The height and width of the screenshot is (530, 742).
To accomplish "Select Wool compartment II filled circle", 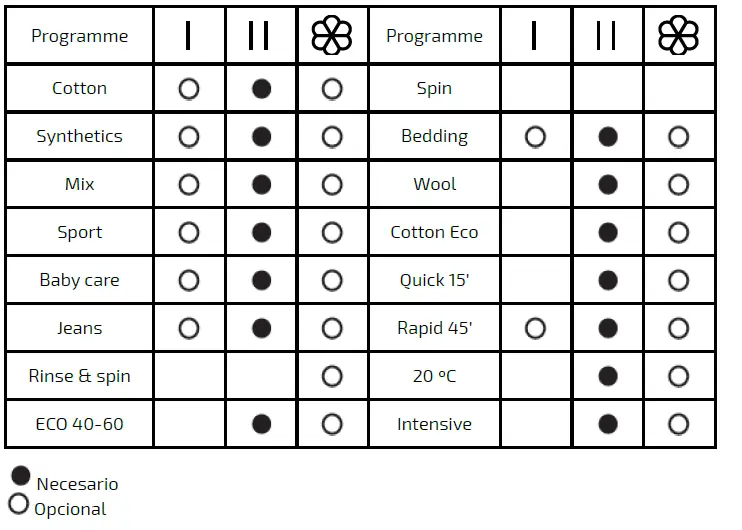I will pos(607,184).
